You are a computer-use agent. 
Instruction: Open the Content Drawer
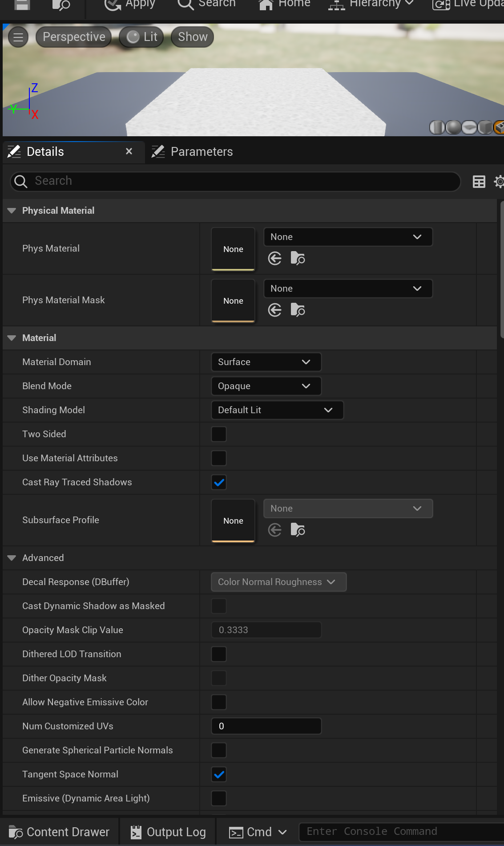[60, 832]
